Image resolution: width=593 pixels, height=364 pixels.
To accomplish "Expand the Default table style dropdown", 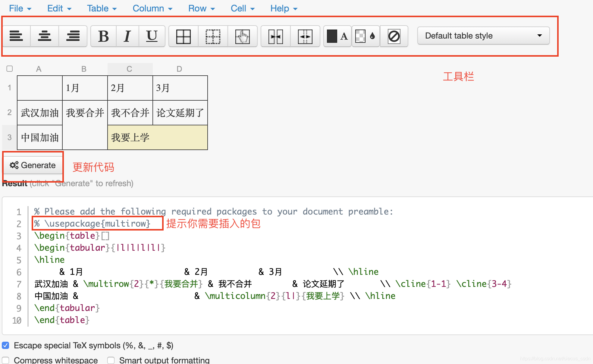I will pos(483,36).
